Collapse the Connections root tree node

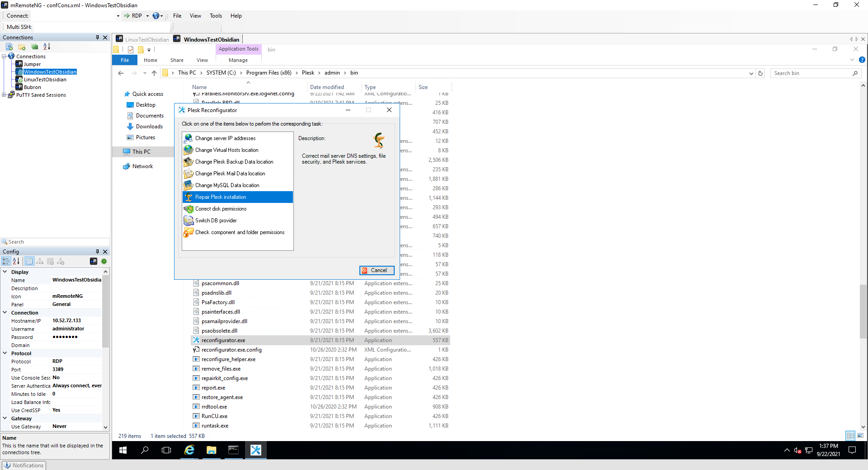(x=4, y=56)
